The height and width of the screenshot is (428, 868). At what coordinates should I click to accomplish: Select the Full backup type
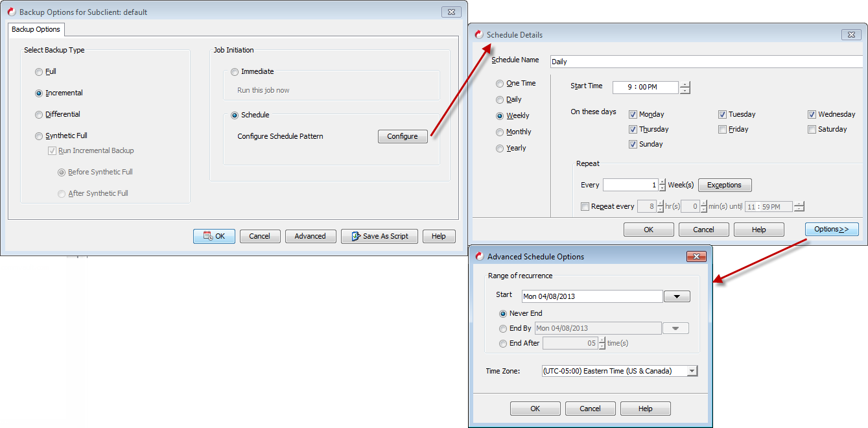[40, 72]
